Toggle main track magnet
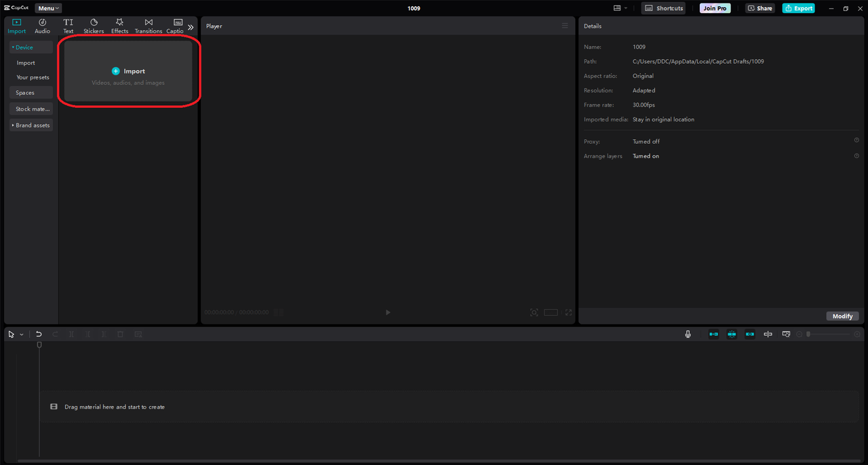The image size is (868, 465). [713, 334]
